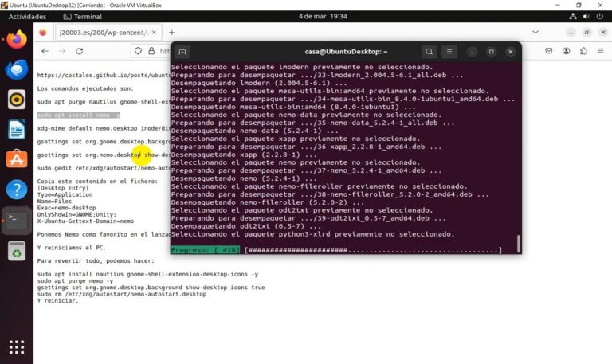Open the Firefox extensions icon

pos(583,51)
